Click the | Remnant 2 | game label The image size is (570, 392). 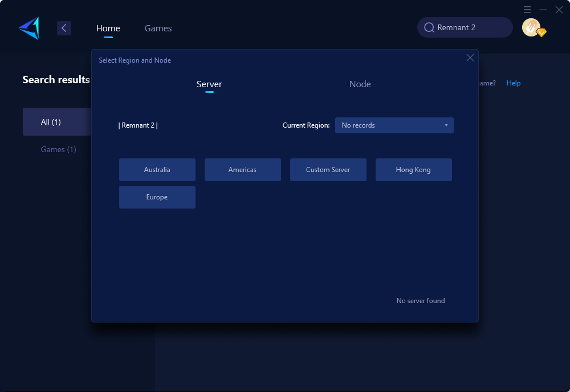pos(138,125)
